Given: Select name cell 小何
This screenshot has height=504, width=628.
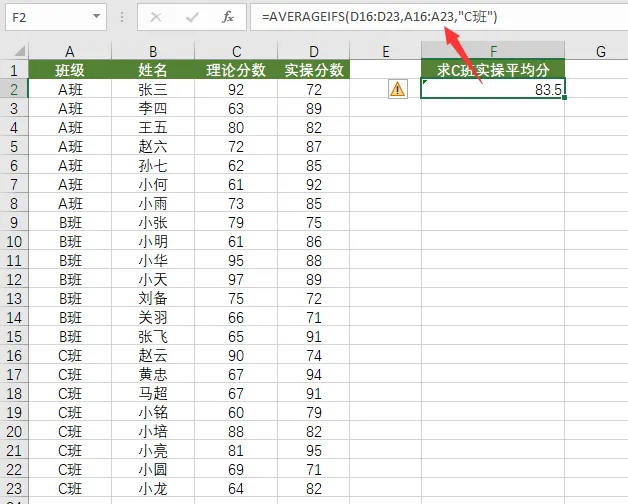Looking at the screenshot, I should [153, 184].
